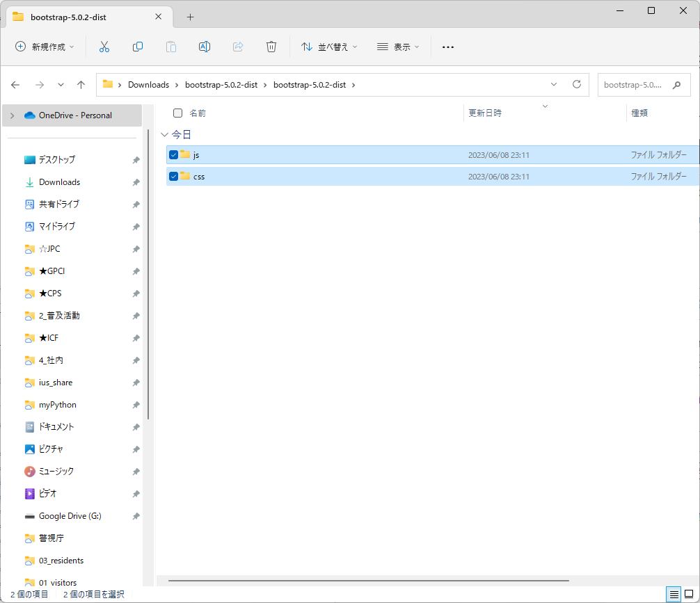Open the 並べ替え sort dropdown
Image resolution: width=700 pixels, height=603 pixels.
329,47
